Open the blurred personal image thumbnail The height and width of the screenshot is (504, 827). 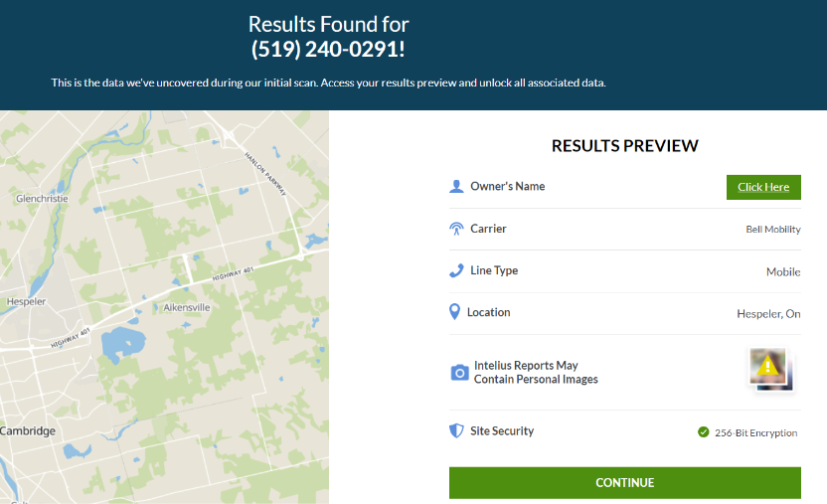tap(771, 369)
